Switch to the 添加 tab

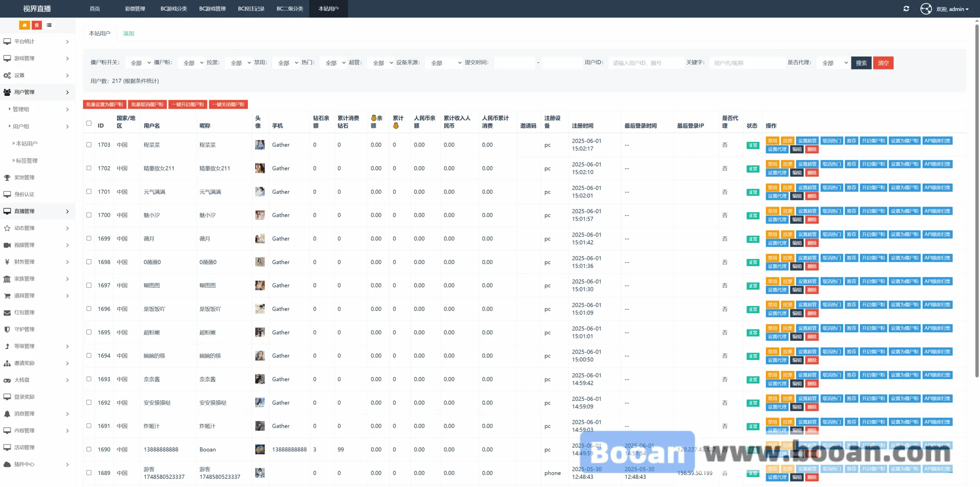[x=128, y=33]
